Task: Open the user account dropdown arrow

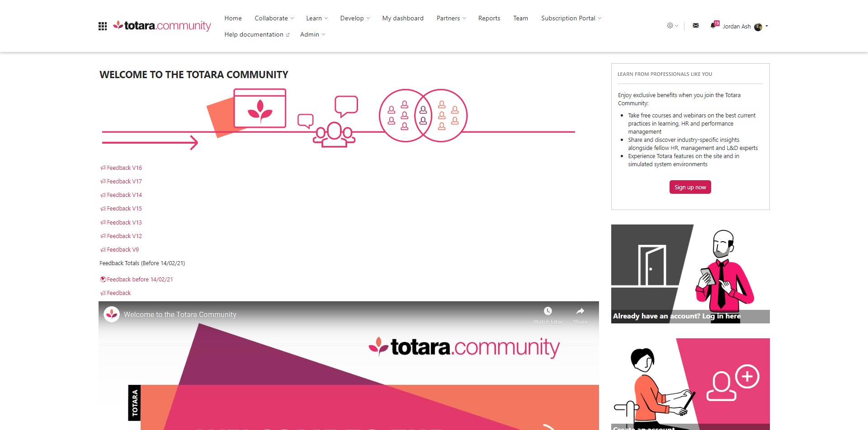Action: [x=767, y=26]
